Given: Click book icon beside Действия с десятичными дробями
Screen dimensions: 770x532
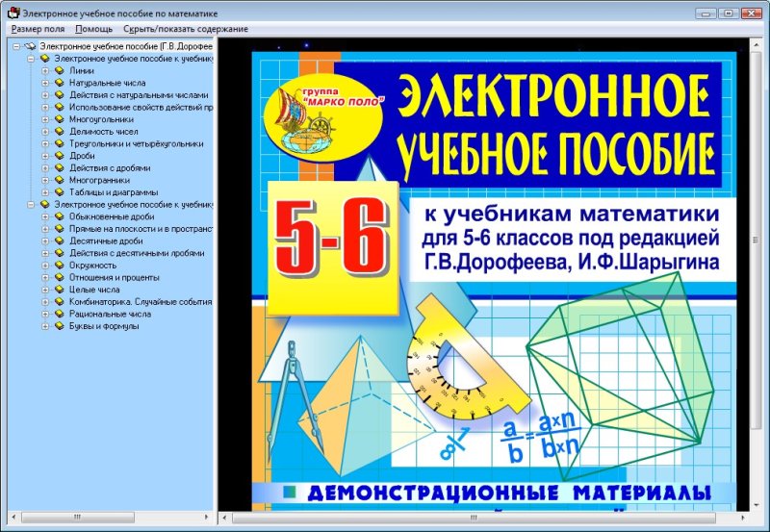Looking at the screenshot, I should [60, 253].
